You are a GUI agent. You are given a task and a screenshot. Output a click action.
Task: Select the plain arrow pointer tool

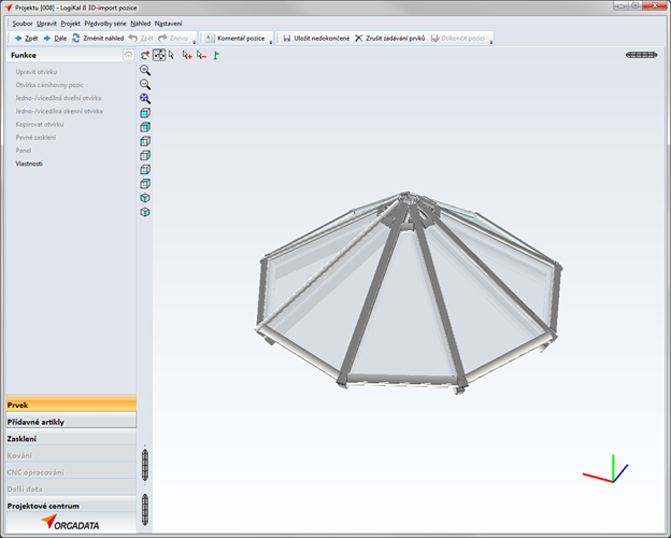pos(172,55)
